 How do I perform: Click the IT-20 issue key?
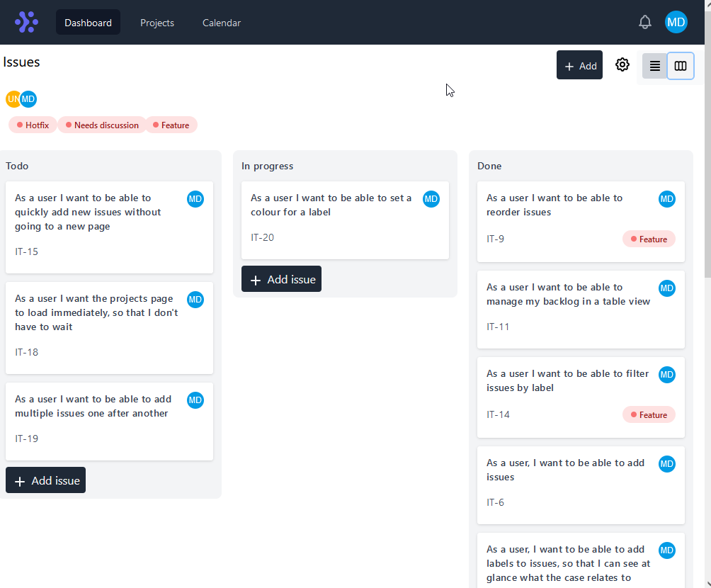(262, 237)
